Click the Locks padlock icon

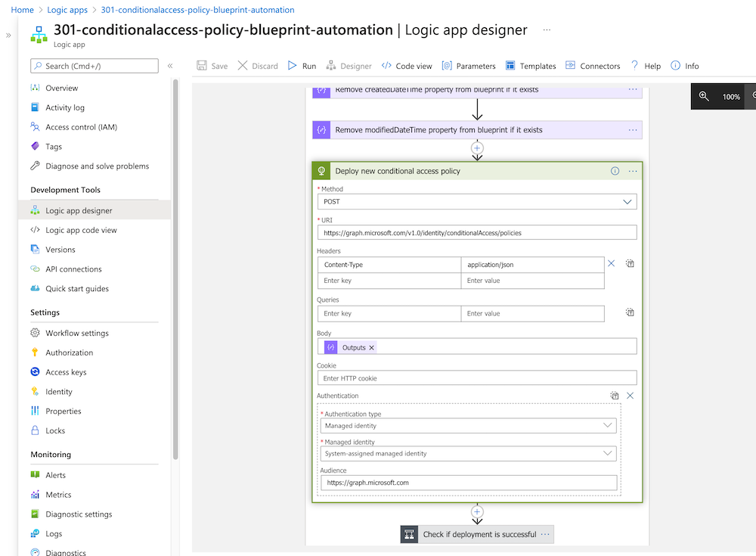(x=35, y=430)
